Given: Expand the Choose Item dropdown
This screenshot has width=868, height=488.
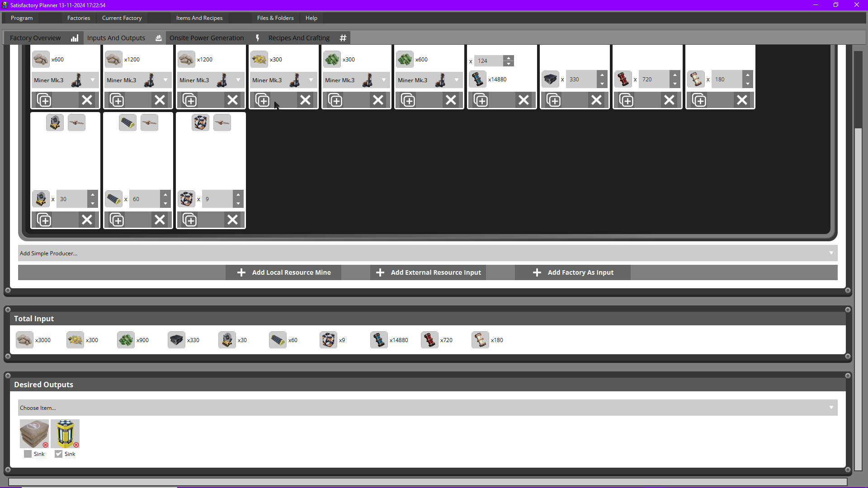Looking at the screenshot, I should (427, 408).
